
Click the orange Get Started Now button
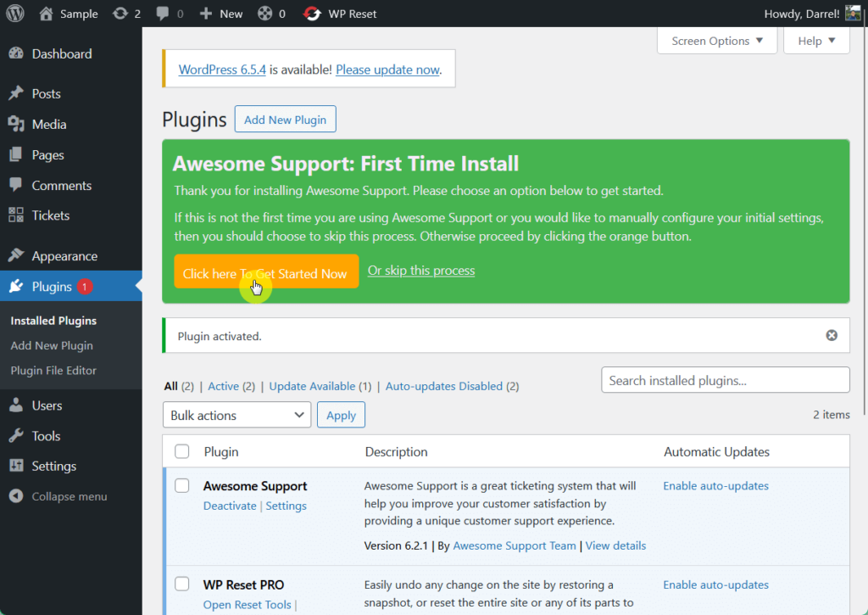click(x=266, y=271)
